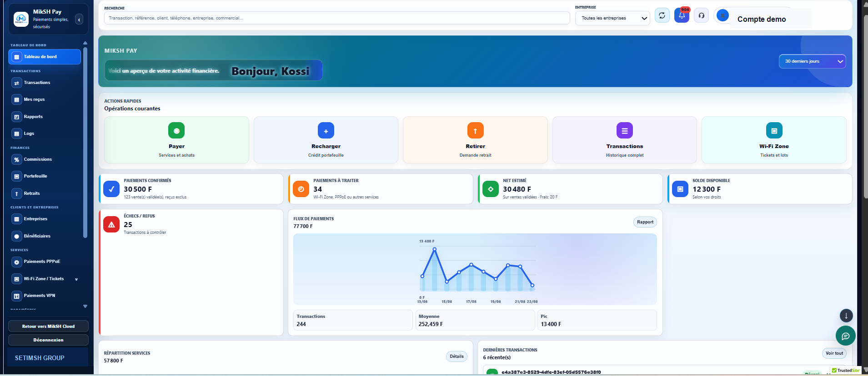868x376 pixels.
Task: Click the MikSH Pay logo icon
Action: [x=21, y=19]
